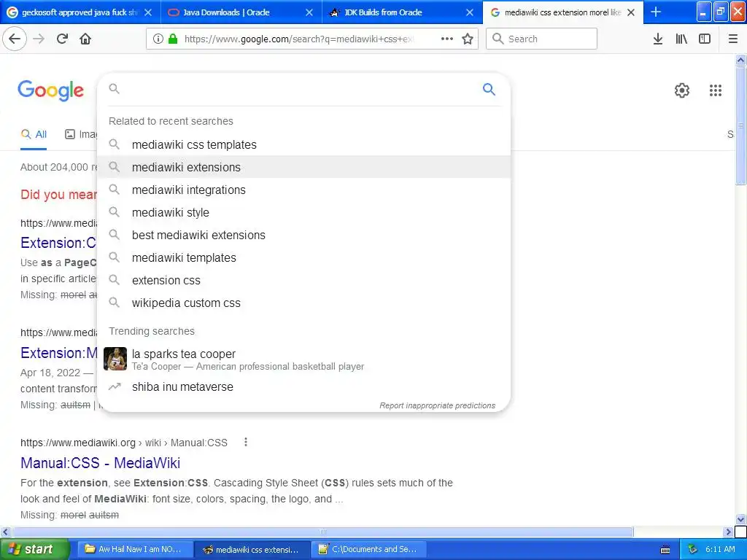Open Google Settings gear
The image size is (747, 560).
682,90
